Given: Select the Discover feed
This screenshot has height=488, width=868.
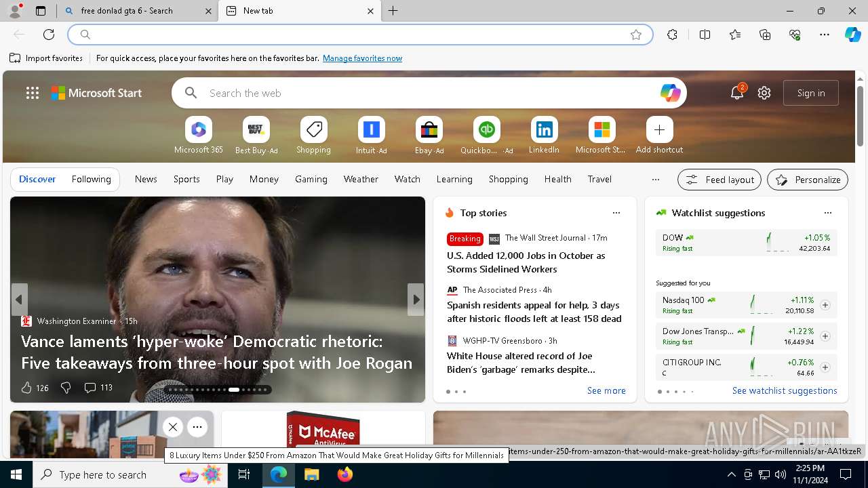Looking at the screenshot, I should point(37,179).
